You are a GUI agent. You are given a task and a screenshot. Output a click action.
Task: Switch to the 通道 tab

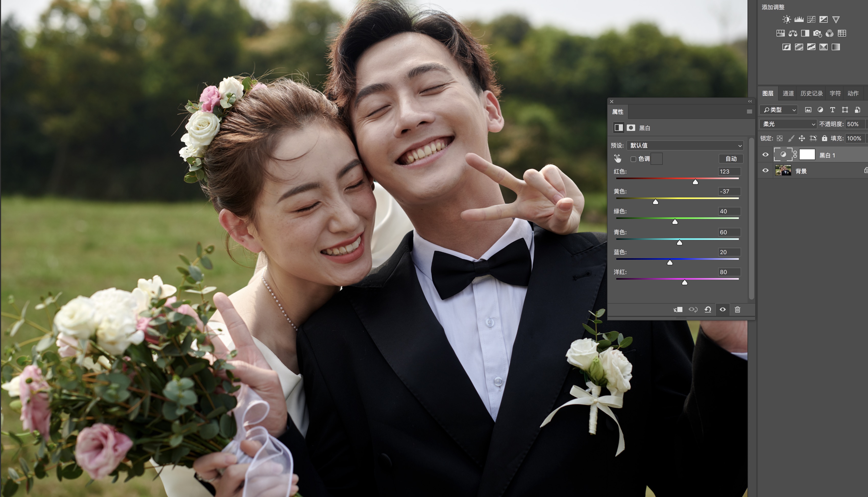pyautogui.click(x=788, y=93)
